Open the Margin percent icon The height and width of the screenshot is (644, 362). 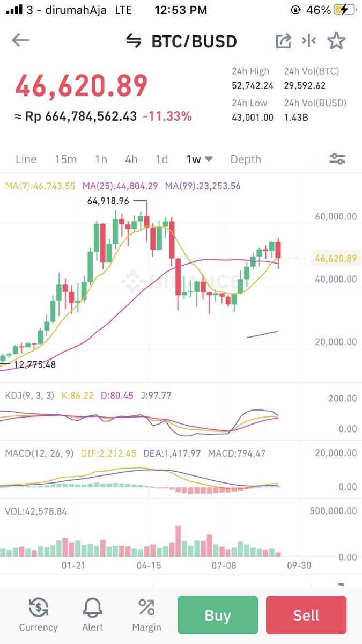(146, 608)
